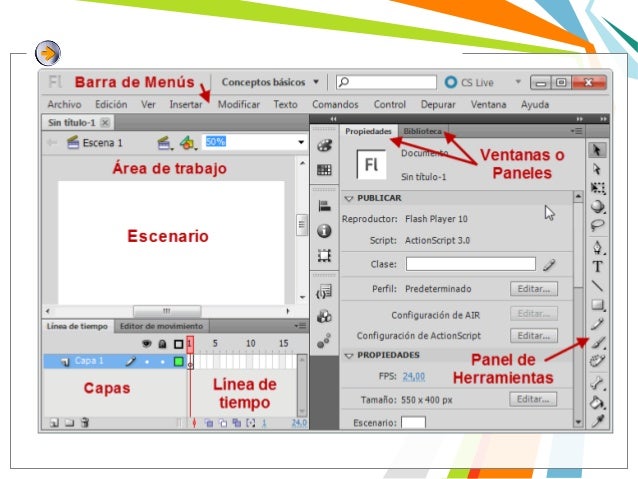Select the Selection arrow tool
Screen dimensions: 638x479
point(597,150)
